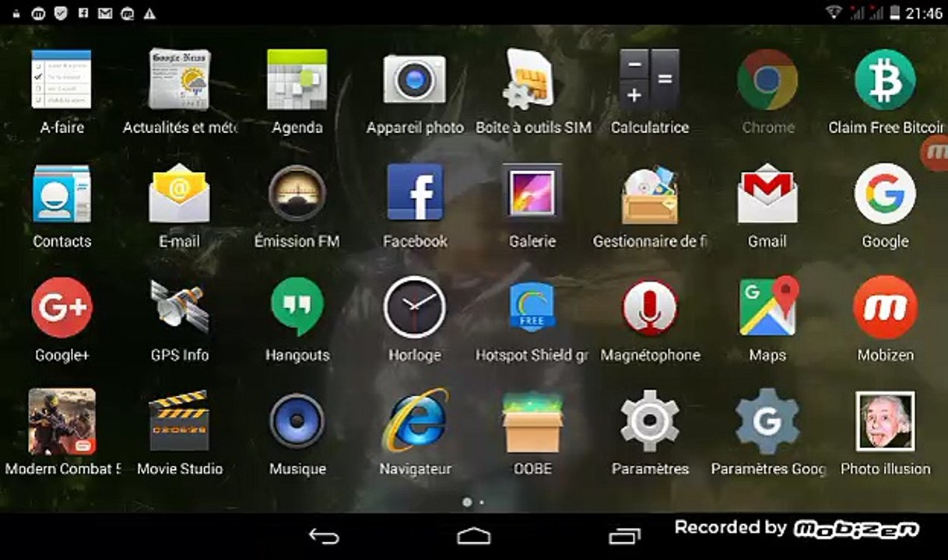Open the Calculatrice app
Viewport: 948px width, 560px height.
click(650, 79)
